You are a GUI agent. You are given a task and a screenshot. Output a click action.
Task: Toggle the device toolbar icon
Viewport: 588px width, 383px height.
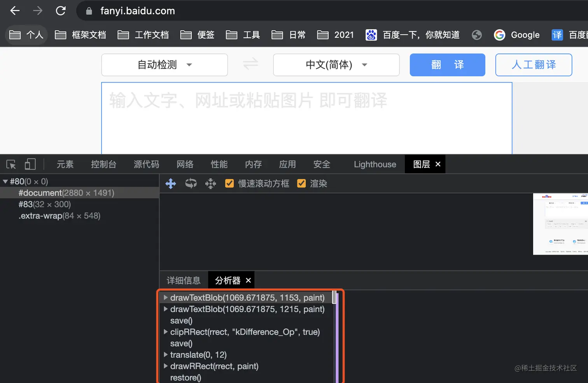click(30, 164)
